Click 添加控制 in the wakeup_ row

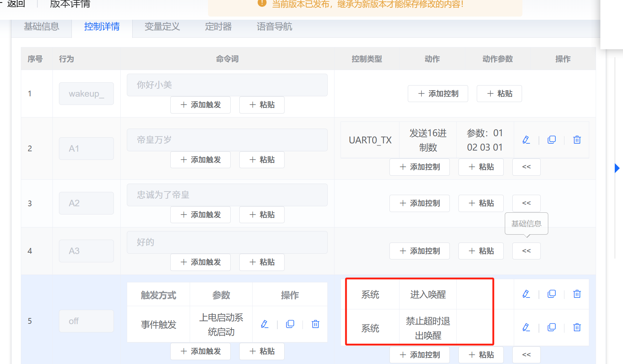click(x=438, y=93)
